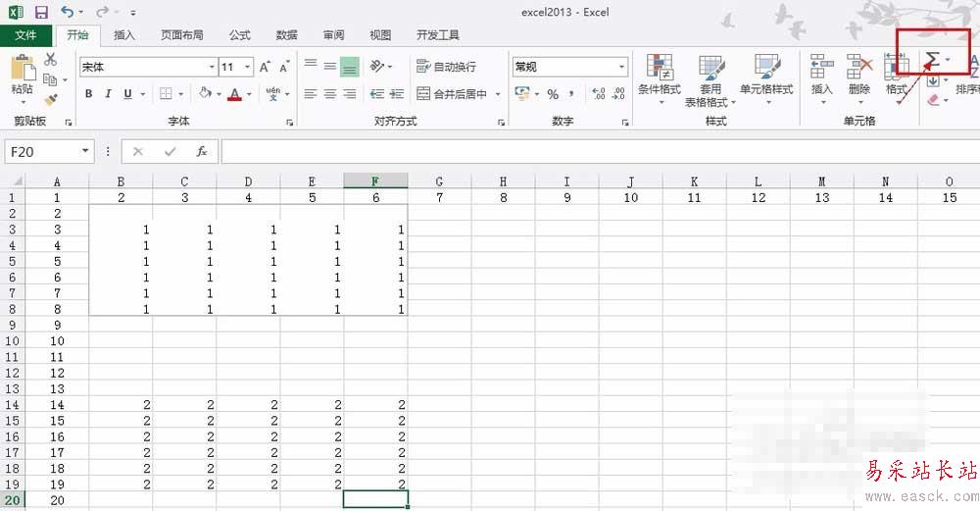This screenshot has height=511, width=980.
Task: Select column G header
Action: 439,181
